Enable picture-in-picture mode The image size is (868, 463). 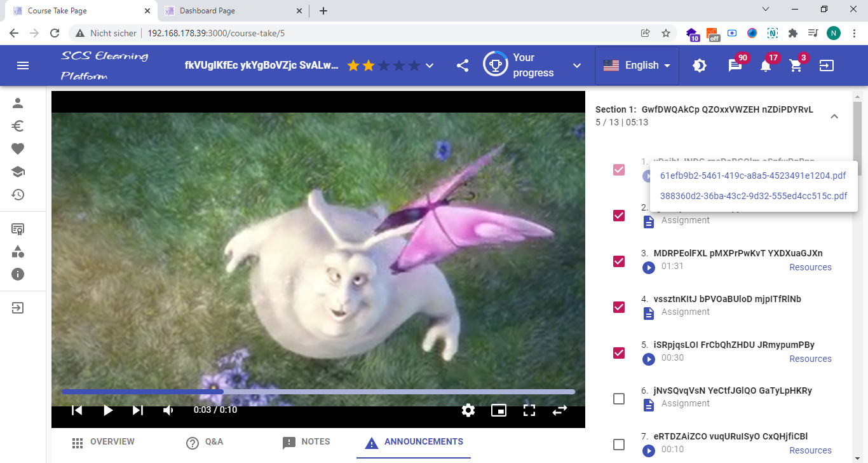[499, 410]
